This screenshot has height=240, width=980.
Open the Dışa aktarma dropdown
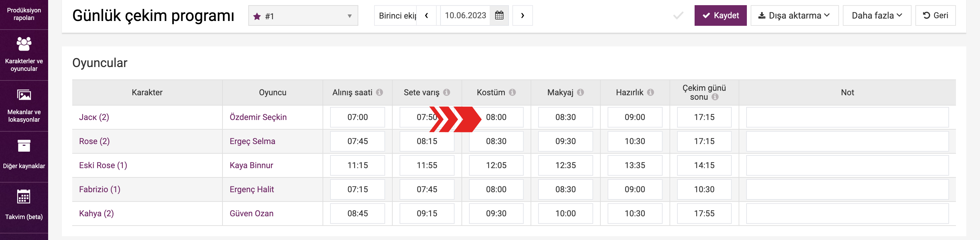pos(794,15)
